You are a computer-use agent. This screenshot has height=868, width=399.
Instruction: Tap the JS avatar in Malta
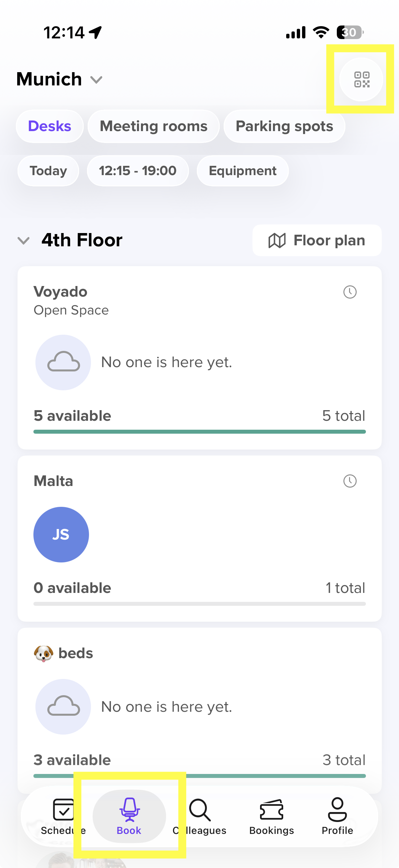coord(61,534)
